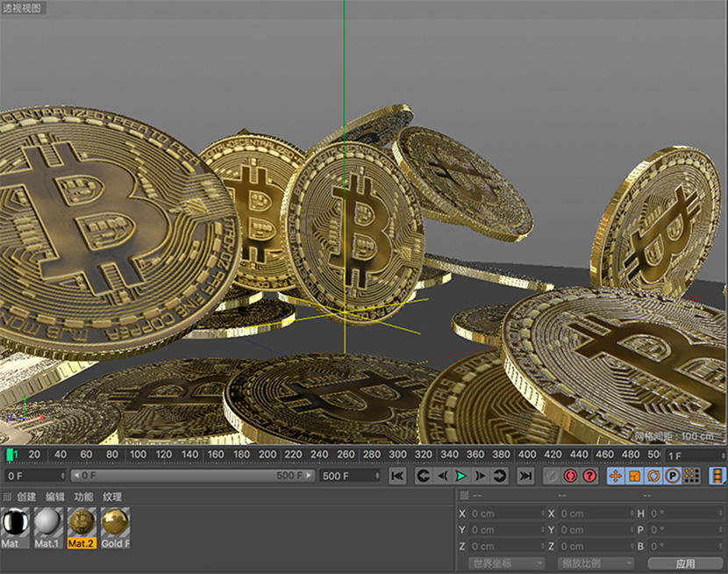Toggle rotation keyframe recording
The image size is (728, 574).
pos(653,476)
